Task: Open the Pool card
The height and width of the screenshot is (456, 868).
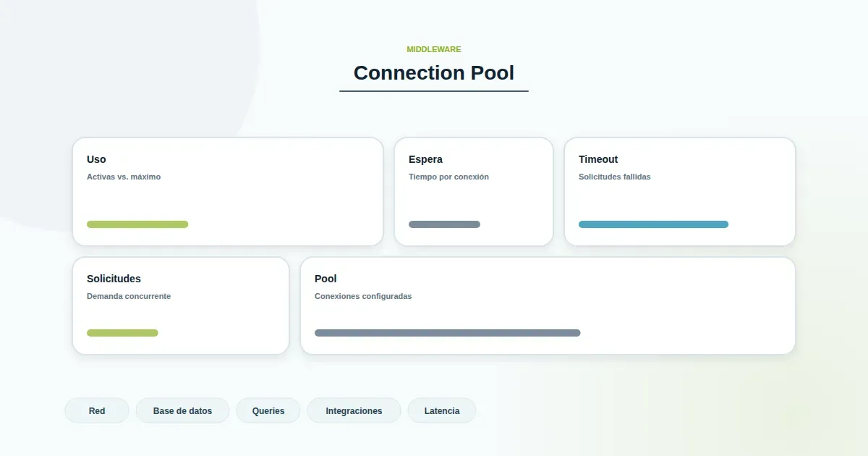Action: point(548,305)
